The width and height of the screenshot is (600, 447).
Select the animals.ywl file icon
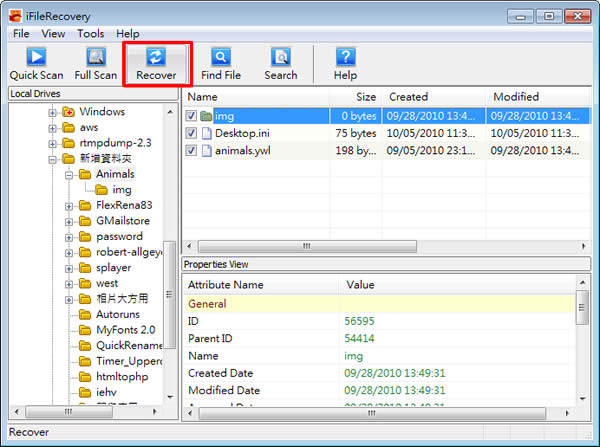click(207, 150)
